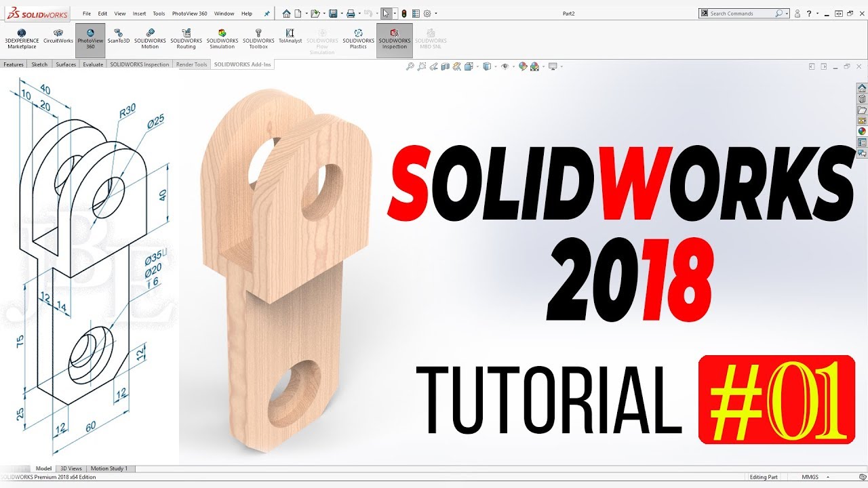Open the Custom Properties task pane tab
Viewport: 868px width, 488px height.
(x=862, y=142)
